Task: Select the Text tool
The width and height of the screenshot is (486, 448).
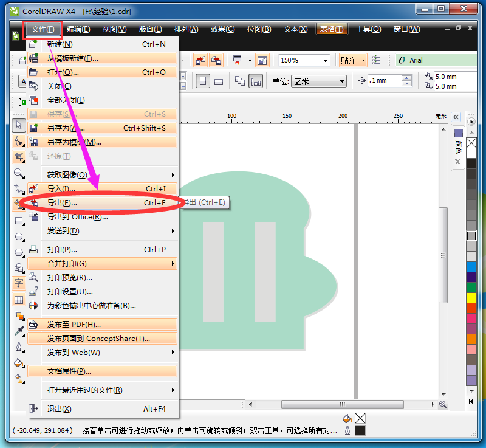Action: point(19,283)
